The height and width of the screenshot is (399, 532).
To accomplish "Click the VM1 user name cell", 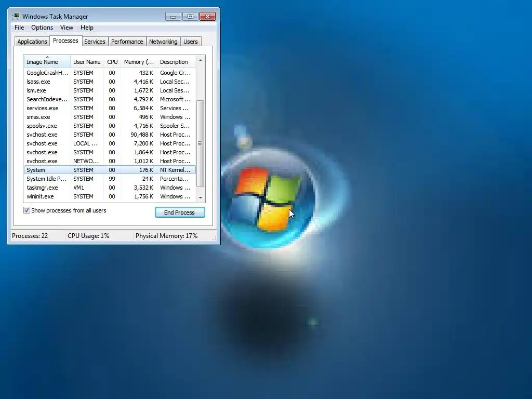I will tap(79, 188).
